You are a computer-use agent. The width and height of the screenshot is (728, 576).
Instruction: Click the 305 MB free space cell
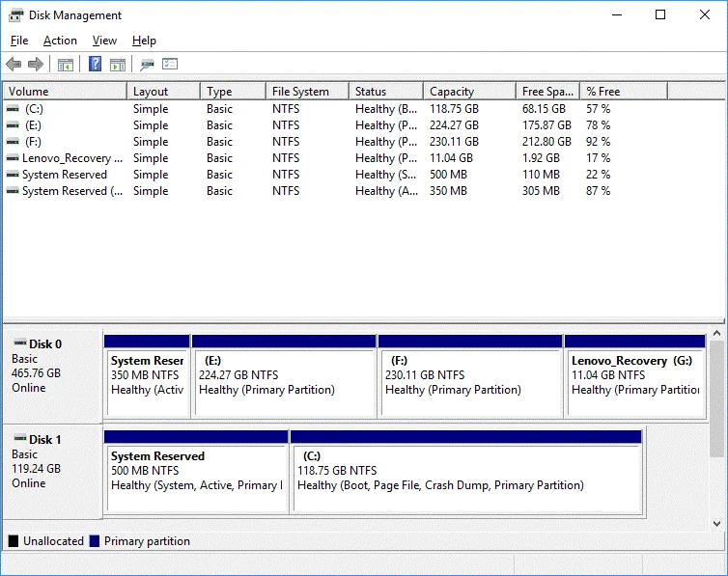(x=541, y=191)
